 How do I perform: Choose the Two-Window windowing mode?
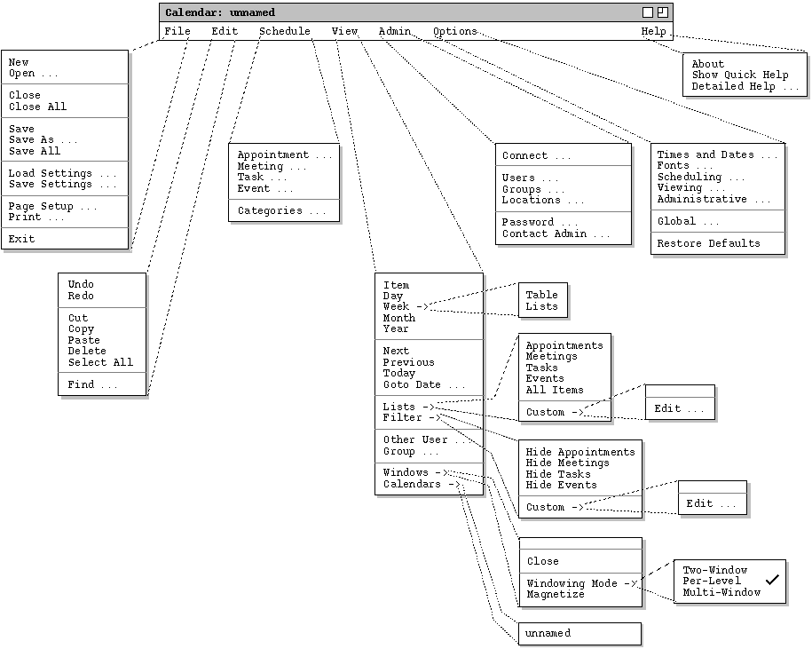pyautogui.click(x=715, y=570)
